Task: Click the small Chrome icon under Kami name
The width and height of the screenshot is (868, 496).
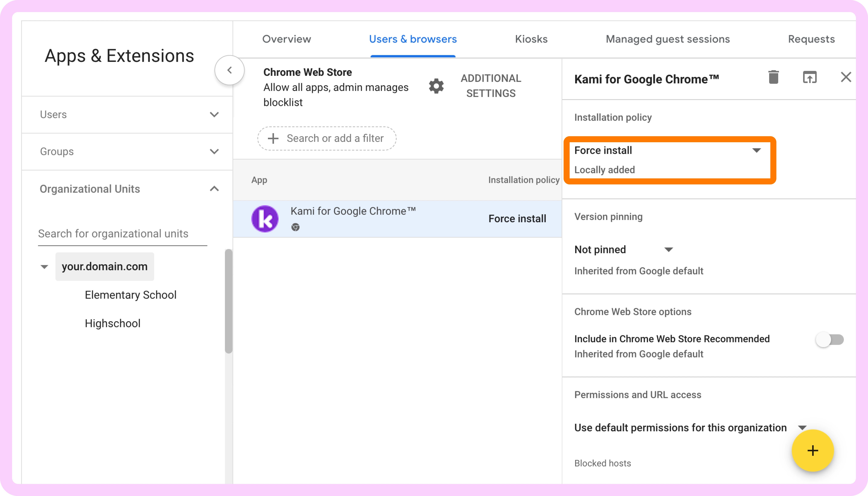Action: tap(295, 227)
